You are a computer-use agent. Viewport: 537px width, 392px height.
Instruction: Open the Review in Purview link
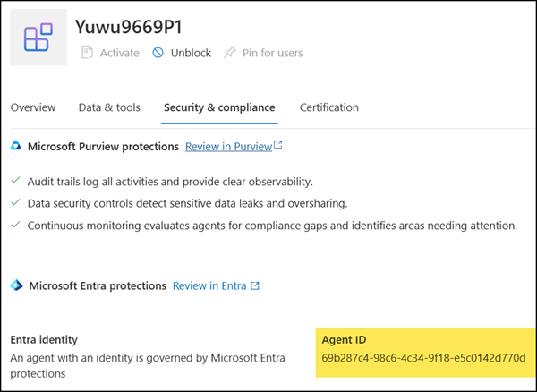point(227,145)
